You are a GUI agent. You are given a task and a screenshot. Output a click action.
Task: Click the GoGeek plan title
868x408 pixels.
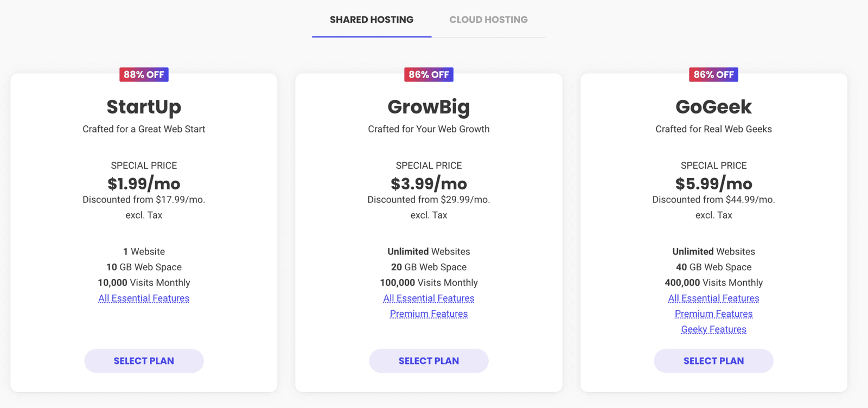point(713,107)
